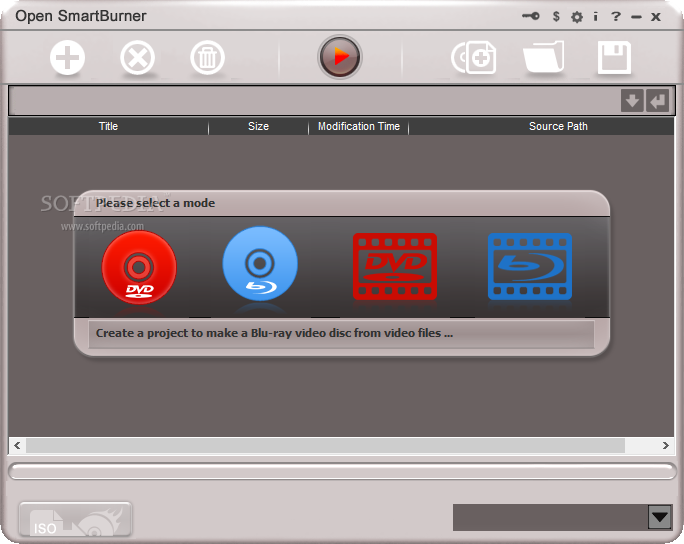Close the Open SmartBurner window
This screenshot has width=684, height=544.
click(656, 17)
